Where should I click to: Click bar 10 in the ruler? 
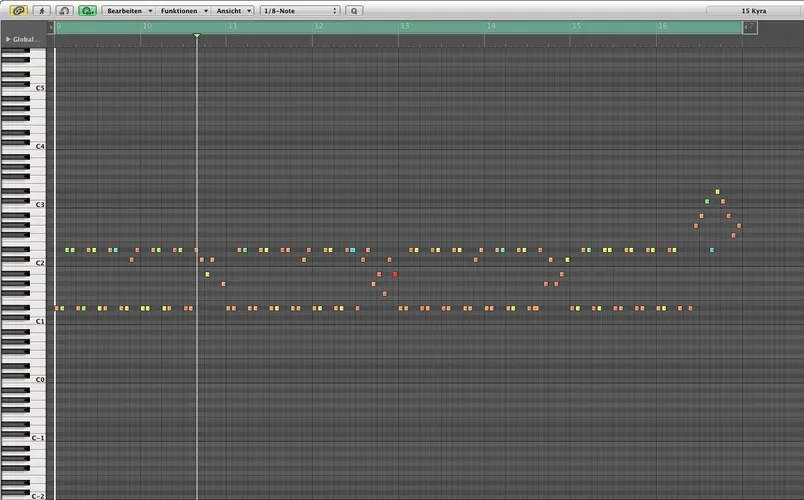[147, 26]
